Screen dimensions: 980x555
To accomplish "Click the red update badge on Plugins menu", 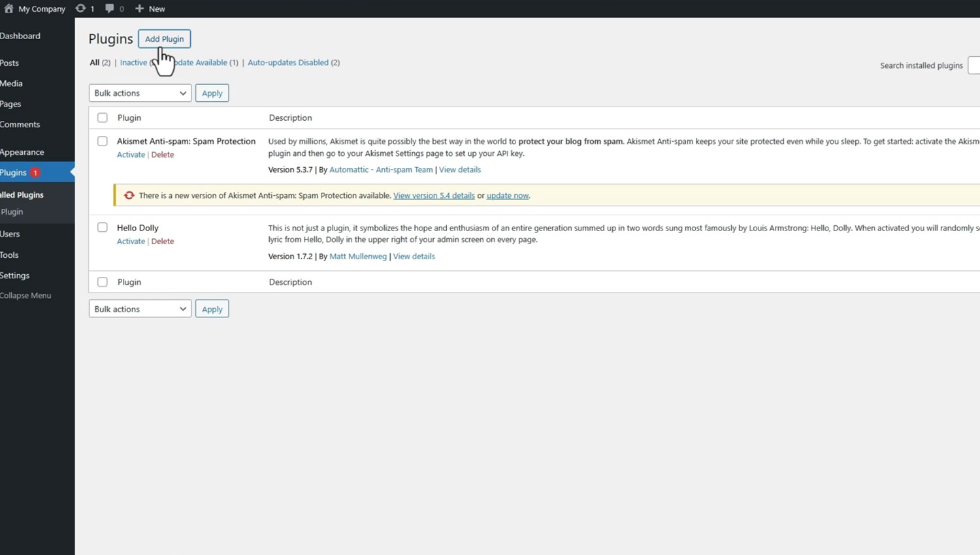I will (35, 173).
